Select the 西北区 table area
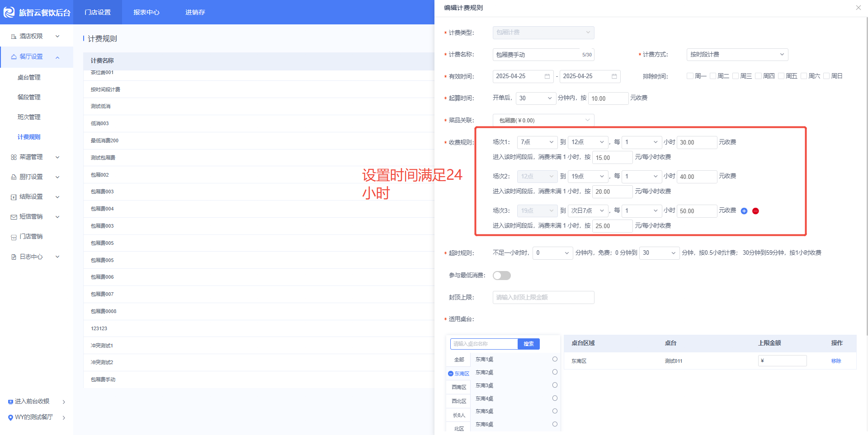This screenshot has height=435, width=868. pyautogui.click(x=459, y=402)
